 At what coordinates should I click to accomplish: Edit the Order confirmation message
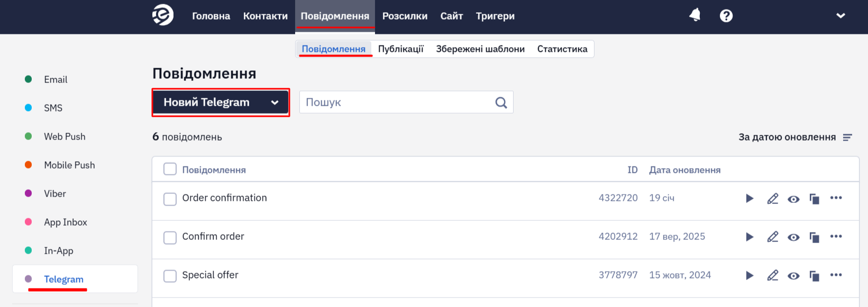coord(773,198)
